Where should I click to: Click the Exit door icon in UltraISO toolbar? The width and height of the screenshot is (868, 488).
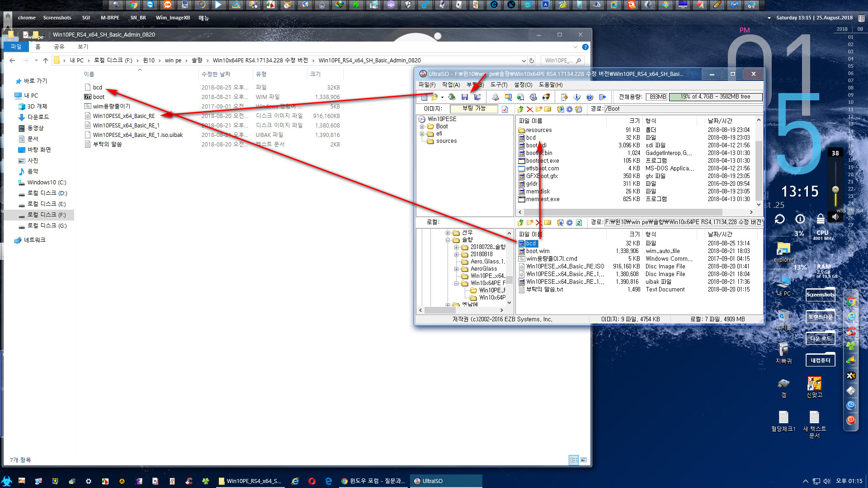coord(602,97)
